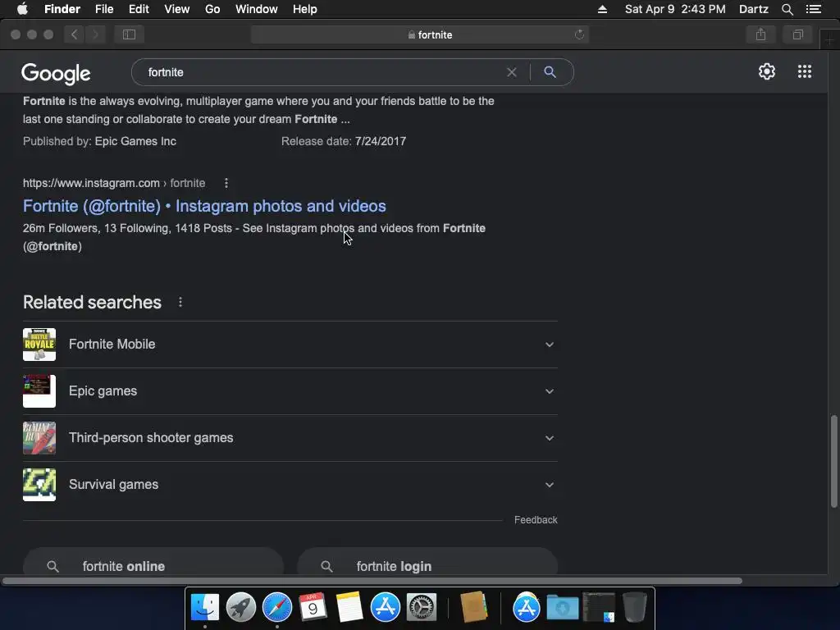The width and height of the screenshot is (840, 630).
Task: Go forward with Safari forward arrow
Action: click(x=95, y=34)
